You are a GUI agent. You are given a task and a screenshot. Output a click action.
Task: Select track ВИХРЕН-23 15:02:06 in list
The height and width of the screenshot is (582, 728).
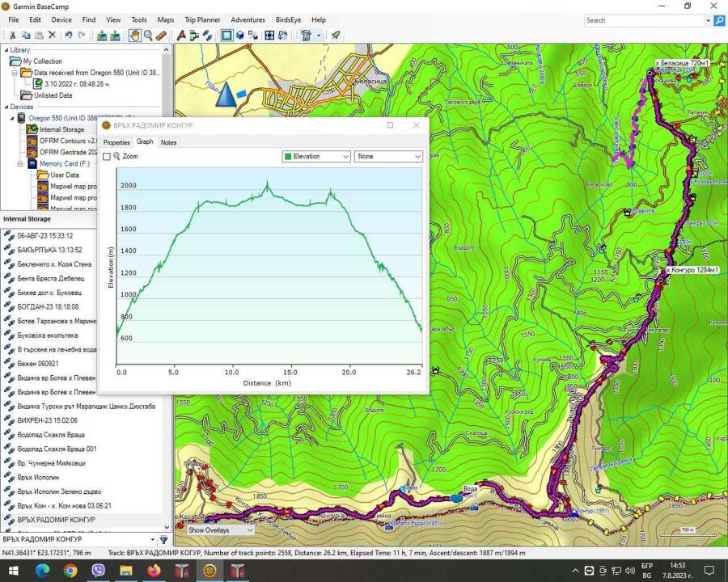point(48,420)
